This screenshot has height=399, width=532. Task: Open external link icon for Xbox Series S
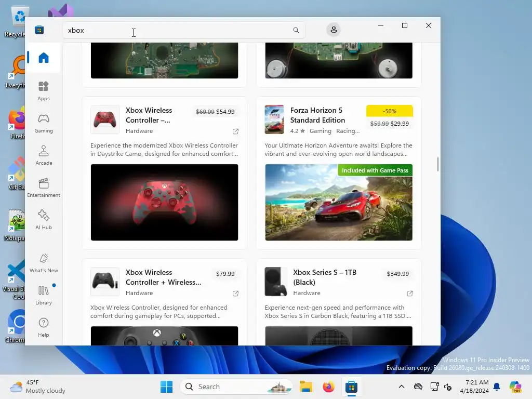tap(410, 294)
